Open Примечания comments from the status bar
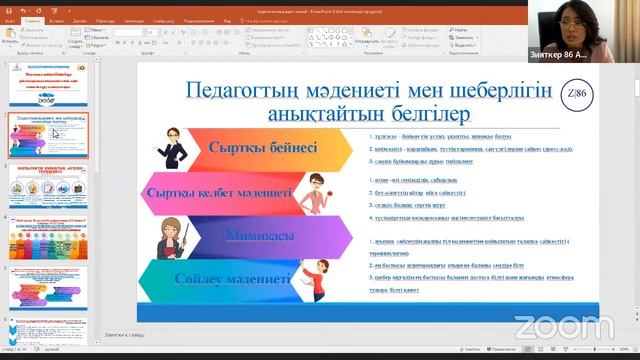Viewport: 640px width, 360px height. click(x=501, y=349)
